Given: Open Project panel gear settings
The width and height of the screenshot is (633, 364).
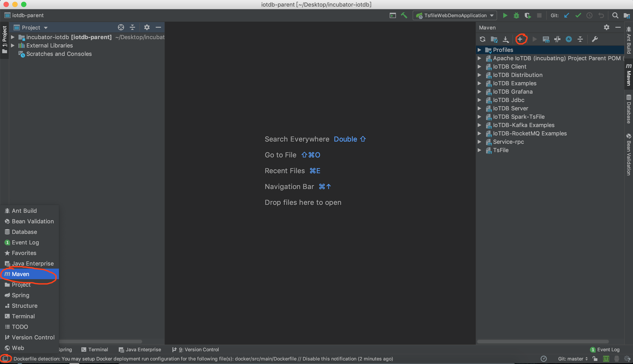Looking at the screenshot, I should (x=147, y=27).
